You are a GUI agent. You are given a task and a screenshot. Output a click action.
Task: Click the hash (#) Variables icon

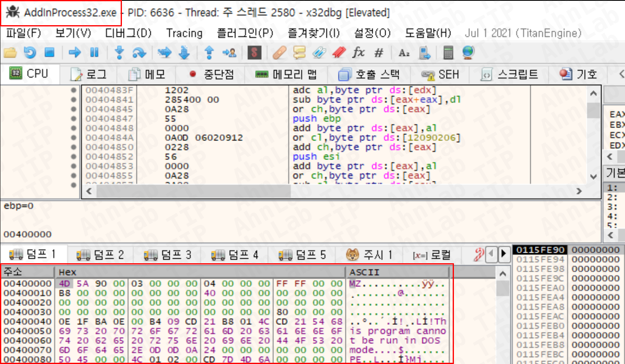[x=379, y=52]
